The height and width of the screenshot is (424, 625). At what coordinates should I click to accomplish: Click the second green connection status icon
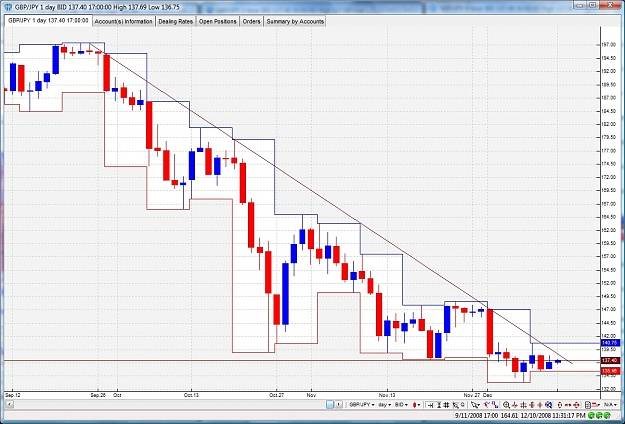pyautogui.click(x=599, y=416)
